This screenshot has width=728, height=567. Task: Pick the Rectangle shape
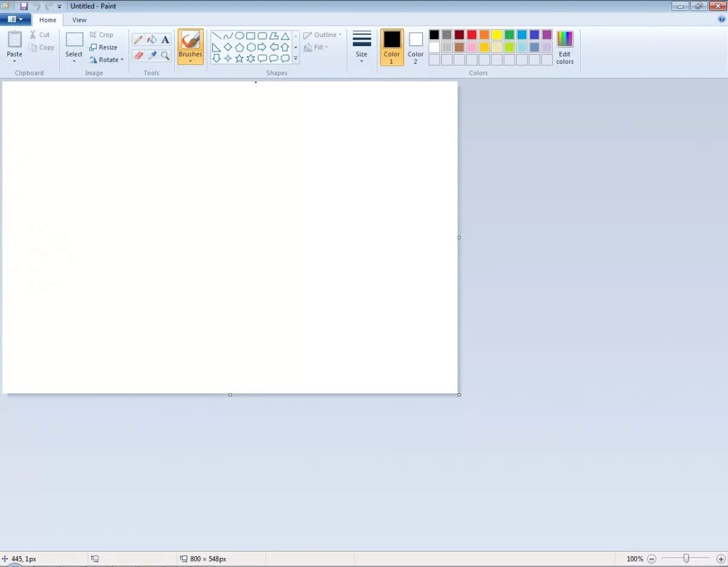point(251,36)
